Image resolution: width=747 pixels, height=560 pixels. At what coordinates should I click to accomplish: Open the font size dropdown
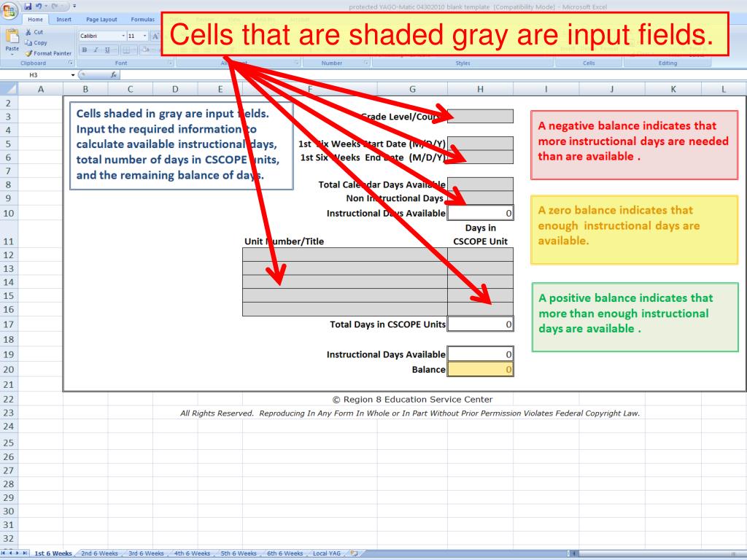tap(145, 36)
